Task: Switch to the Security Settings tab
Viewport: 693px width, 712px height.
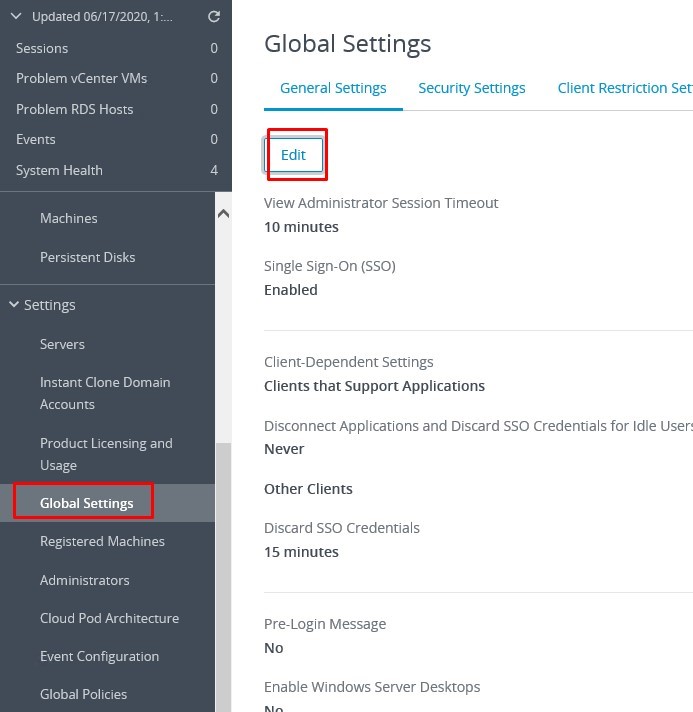Action: tap(471, 88)
